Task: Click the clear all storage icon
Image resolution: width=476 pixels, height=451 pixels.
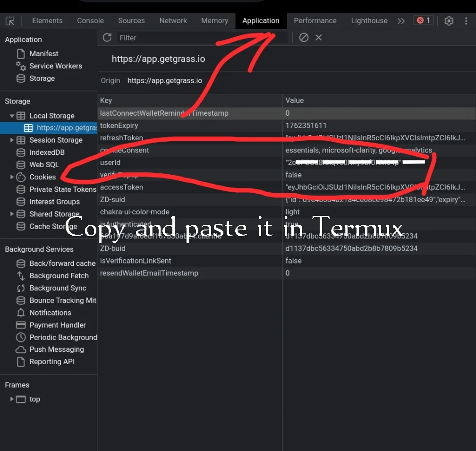Action: [304, 38]
